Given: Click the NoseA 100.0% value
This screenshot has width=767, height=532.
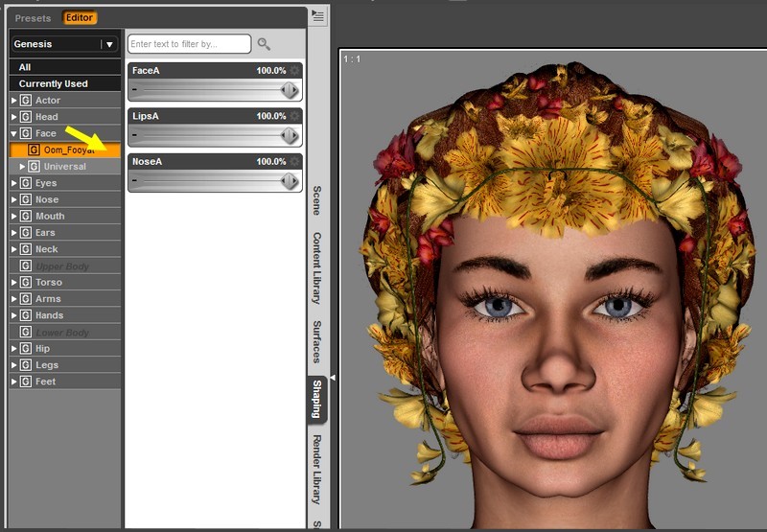Looking at the screenshot, I should click(x=271, y=161).
